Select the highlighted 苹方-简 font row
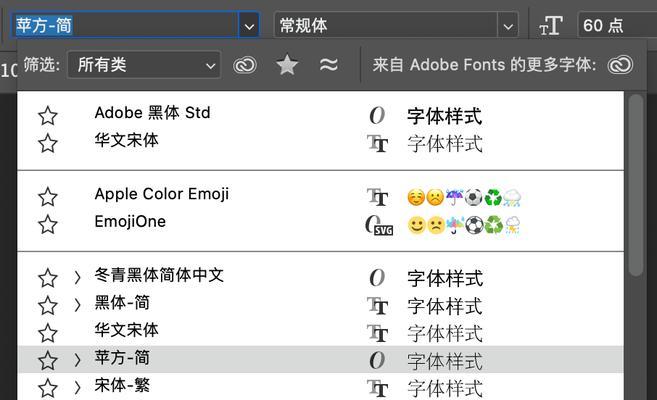The image size is (657, 400). coord(321,360)
